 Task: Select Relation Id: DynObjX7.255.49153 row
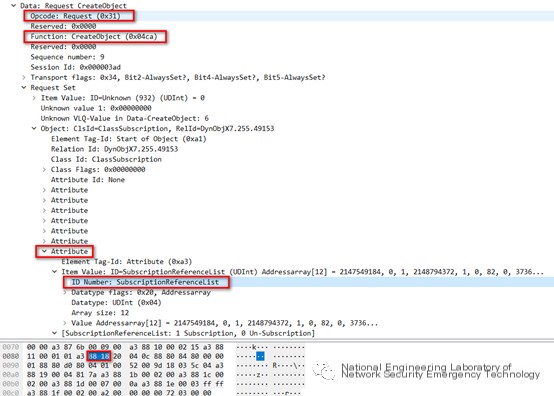tap(114, 149)
